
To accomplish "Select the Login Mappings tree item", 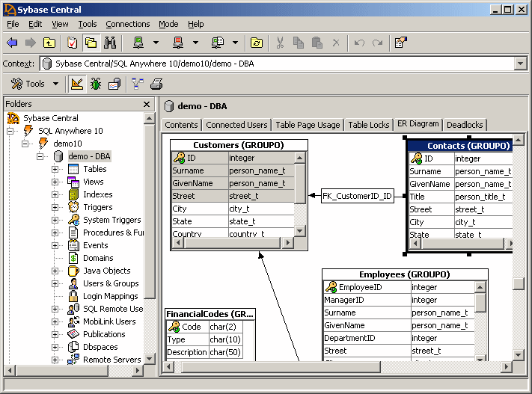I will click(111, 296).
